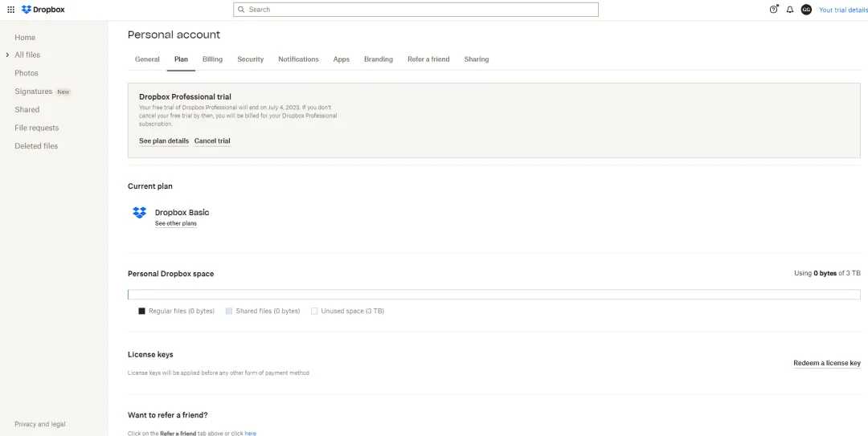Go to the Security tab
Screen dimensions: 868x436
click(250, 59)
